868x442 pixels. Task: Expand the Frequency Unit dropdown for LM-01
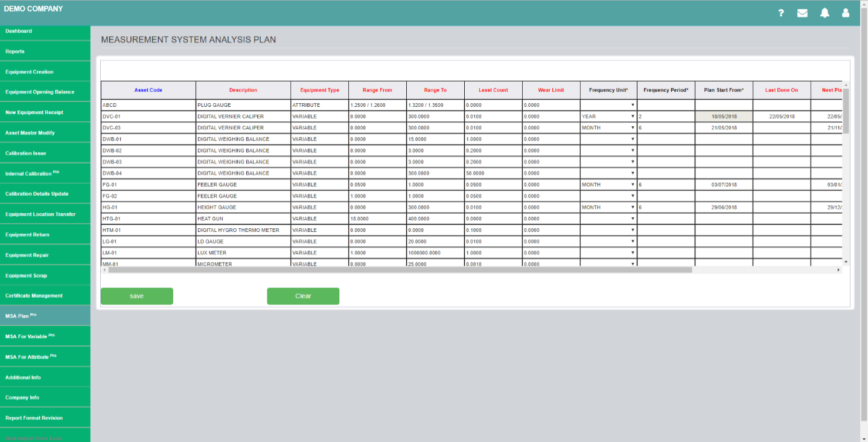(631, 252)
